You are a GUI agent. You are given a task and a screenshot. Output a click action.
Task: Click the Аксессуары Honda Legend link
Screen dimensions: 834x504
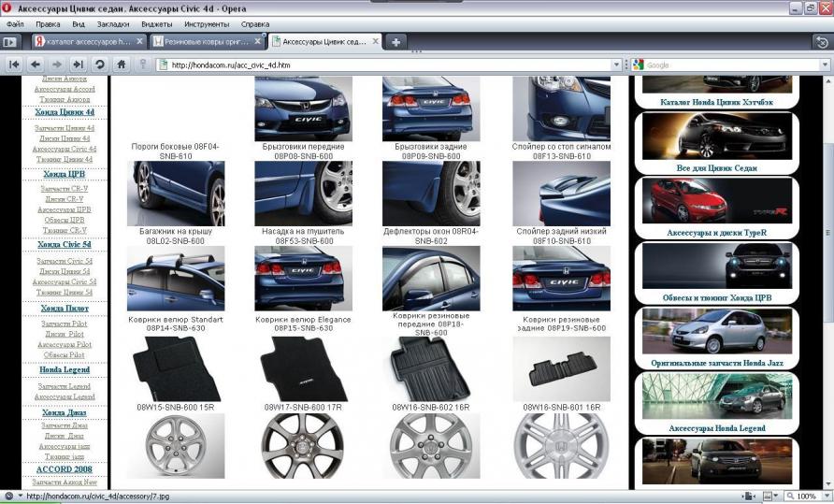tap(716, 428)
